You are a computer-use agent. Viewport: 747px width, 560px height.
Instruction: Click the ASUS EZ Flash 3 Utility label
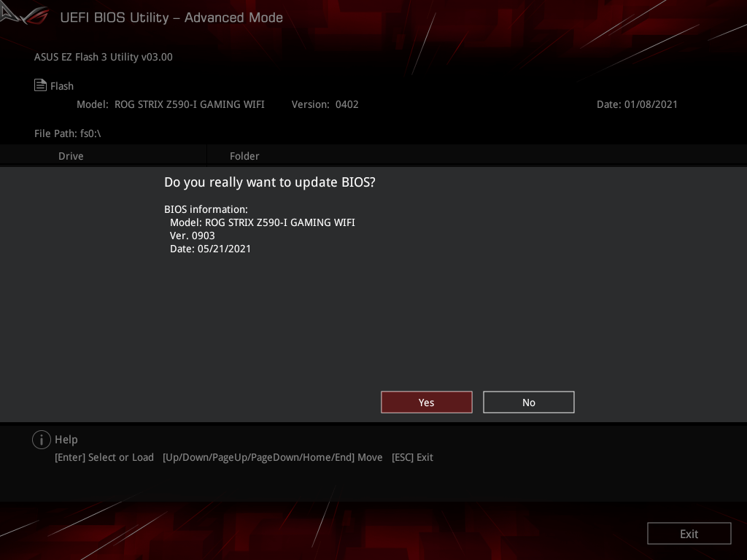(x=103, y=57)
